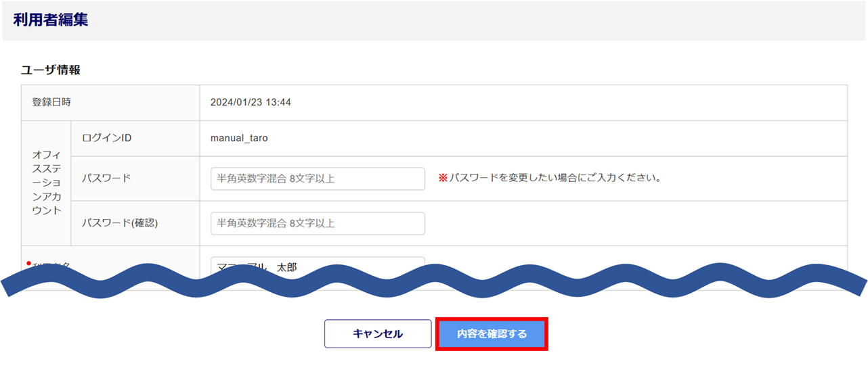
Task: Click the オフィスステーションアカウント group cell
Action: 46,183
